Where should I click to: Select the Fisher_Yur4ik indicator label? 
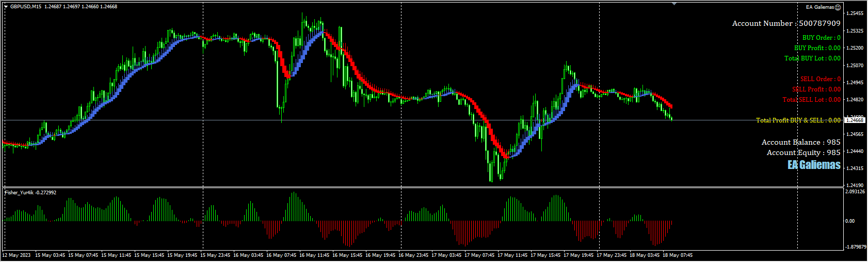click(30, 192)
